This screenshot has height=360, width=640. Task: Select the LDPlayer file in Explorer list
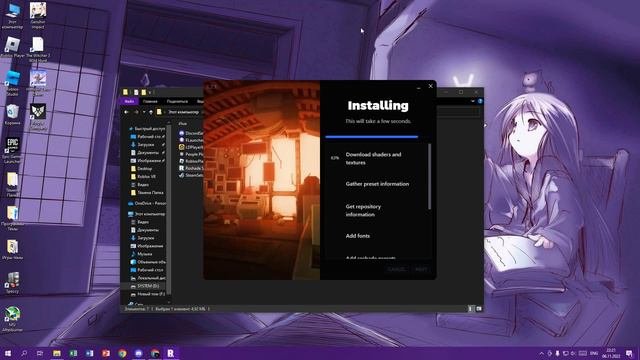point(191,147)
